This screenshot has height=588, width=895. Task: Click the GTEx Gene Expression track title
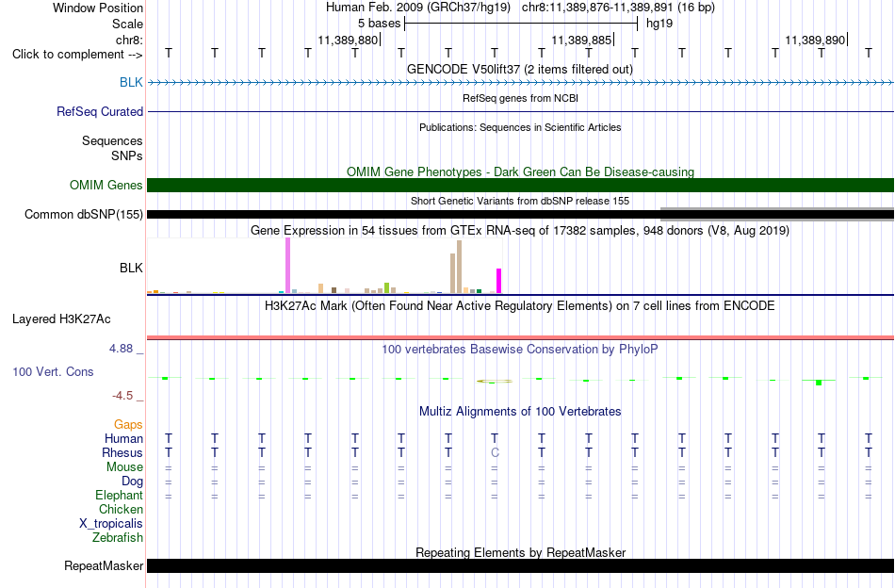(520, 231)
